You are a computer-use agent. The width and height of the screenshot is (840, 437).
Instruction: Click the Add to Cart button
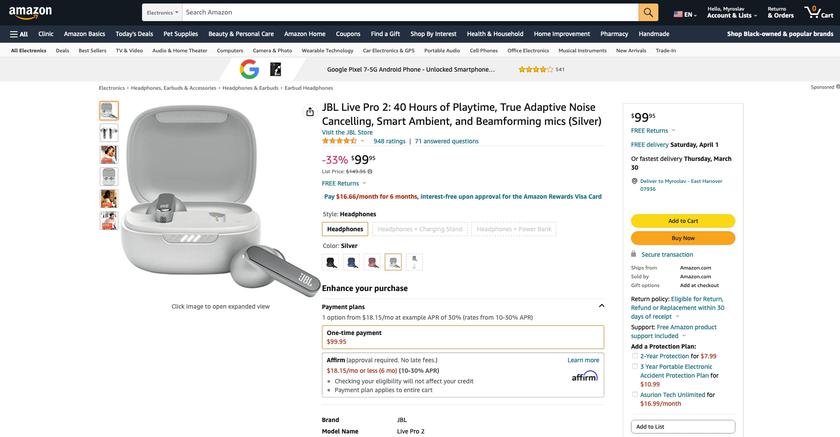[x=683, y=221]
